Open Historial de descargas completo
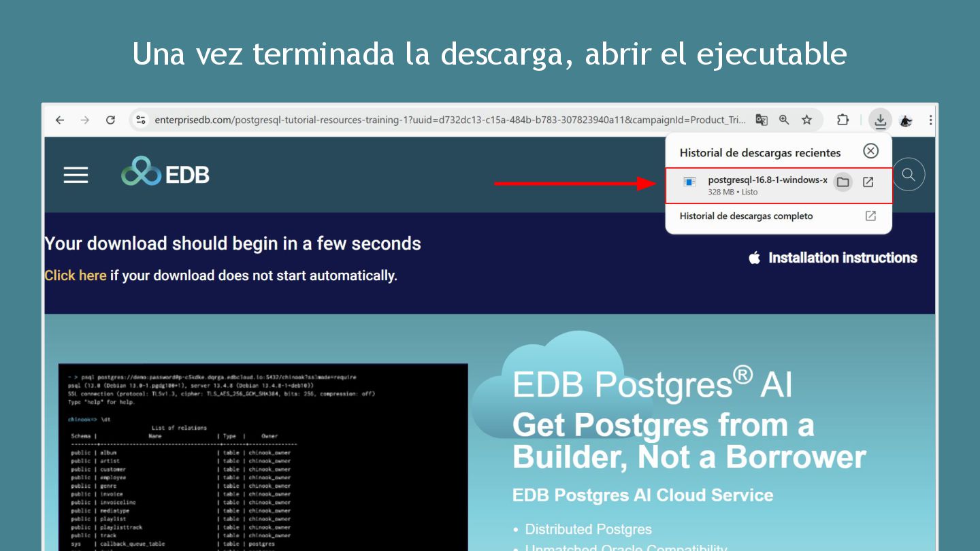Image resolution: width=980 pixels, height=551 pixels. click(746, 216)
